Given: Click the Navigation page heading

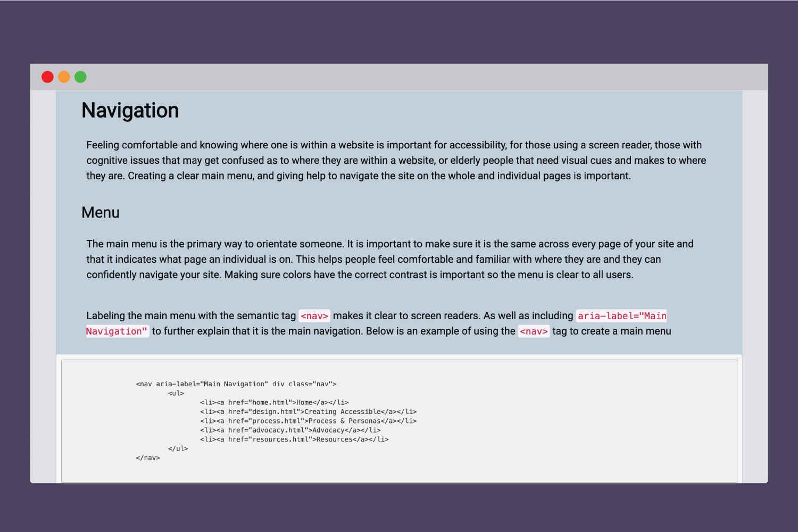Looking at the screenshot, I should 130,111.
